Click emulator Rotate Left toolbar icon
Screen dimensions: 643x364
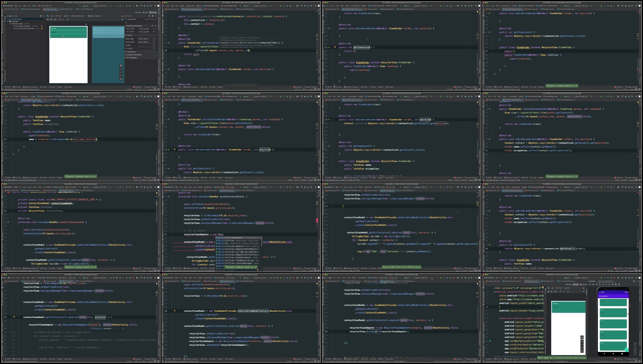tap(600, 284)
